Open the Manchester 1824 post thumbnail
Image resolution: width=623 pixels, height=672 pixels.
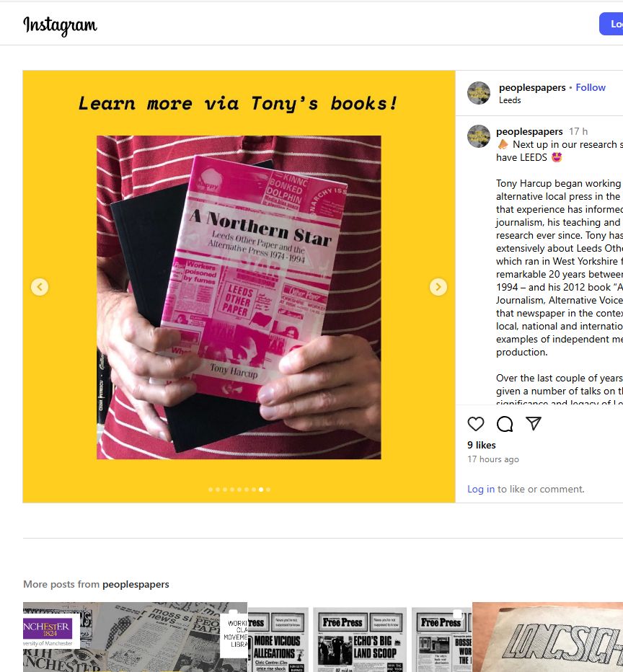[x=135, y=637]
